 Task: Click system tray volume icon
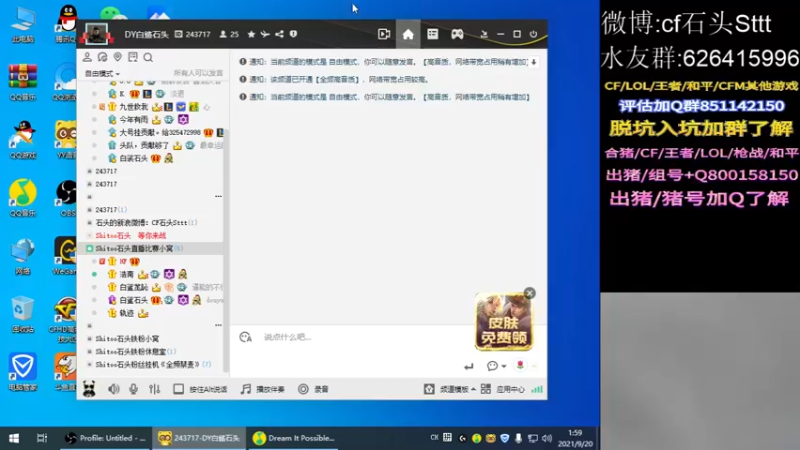tap(547, 438)
